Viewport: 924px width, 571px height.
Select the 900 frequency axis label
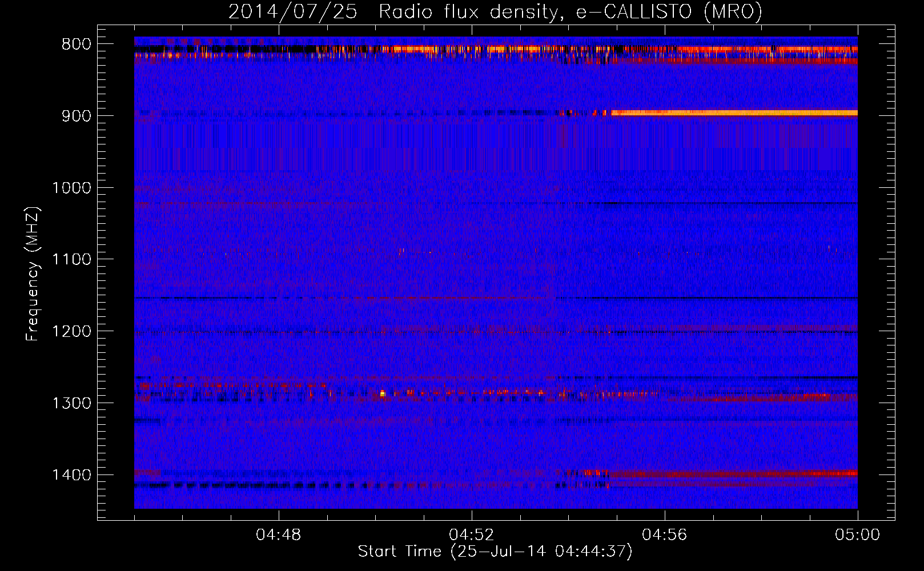pyautogui.click(x=76, y=116)
